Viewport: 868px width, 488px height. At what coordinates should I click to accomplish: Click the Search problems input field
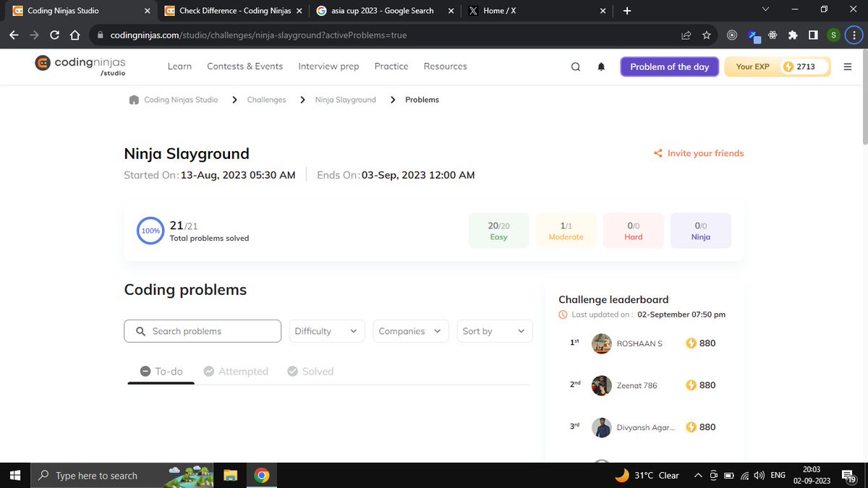pyautogui.click(x=203, y=331)
